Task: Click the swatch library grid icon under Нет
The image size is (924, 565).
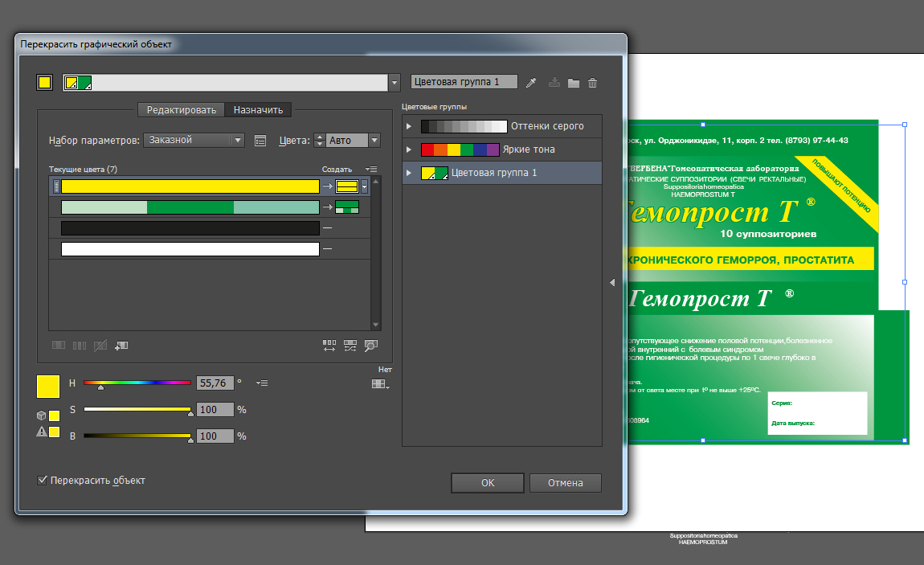Action: (x=380, y=384)
